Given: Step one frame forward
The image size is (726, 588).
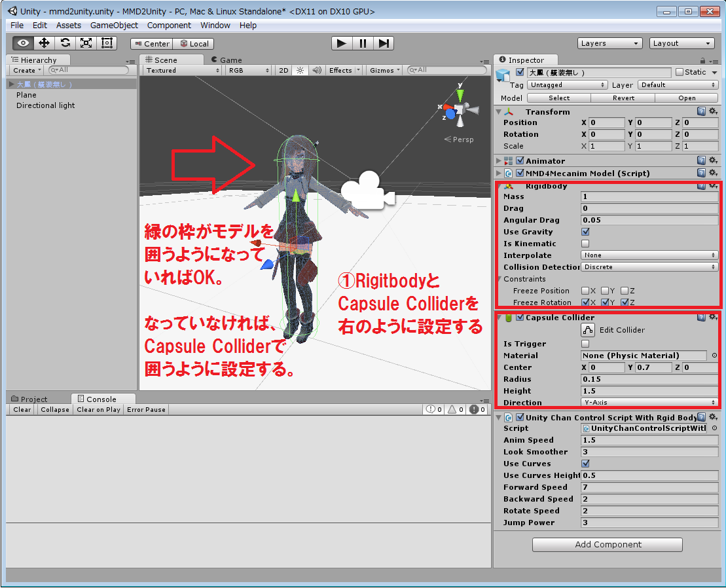Looking at the screenshot, I should tap(384, 43).
